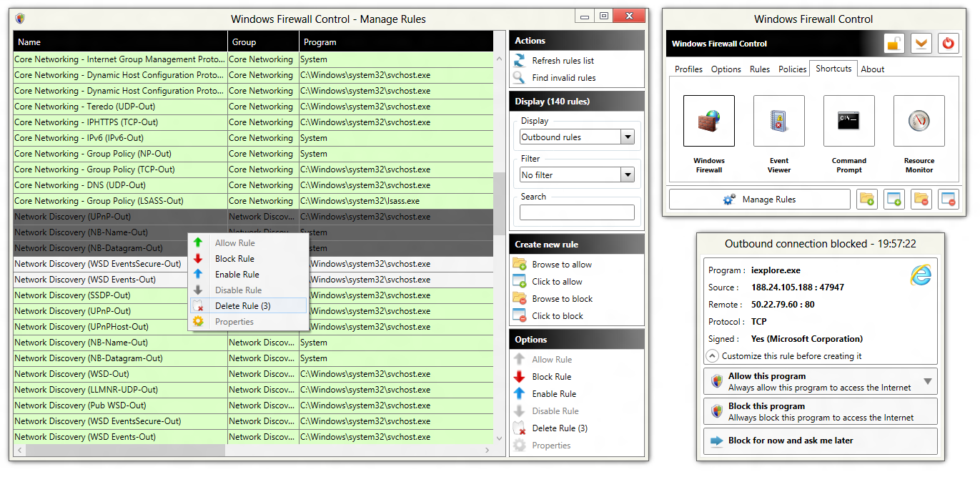Open the Display dropdown showing Outbound rules
Screen dimensions: 980x477
(627, 137)
